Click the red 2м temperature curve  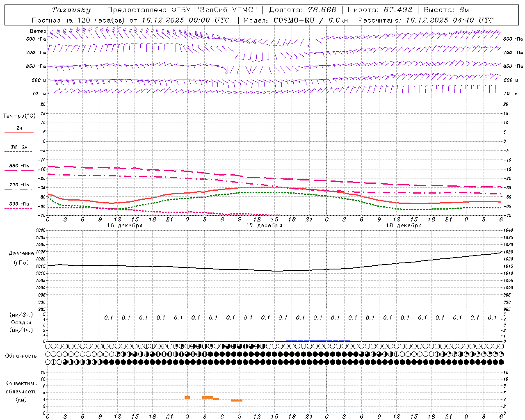(x=274, y=188)
